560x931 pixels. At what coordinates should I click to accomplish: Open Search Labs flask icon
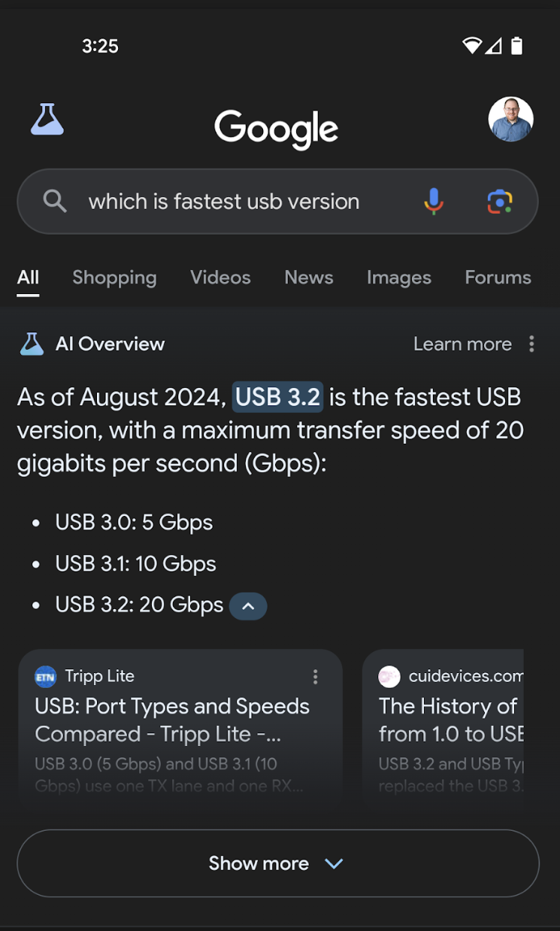pos(47,120)
